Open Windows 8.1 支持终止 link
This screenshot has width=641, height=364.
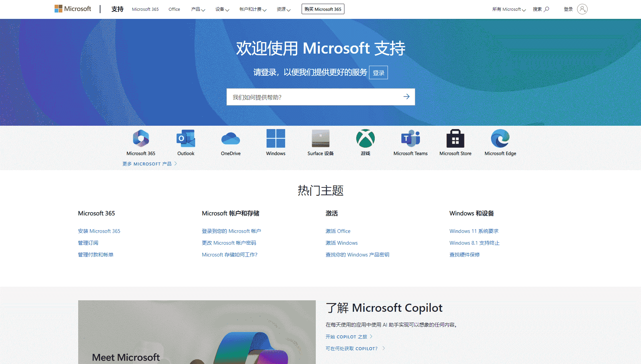tap(475, 243)
